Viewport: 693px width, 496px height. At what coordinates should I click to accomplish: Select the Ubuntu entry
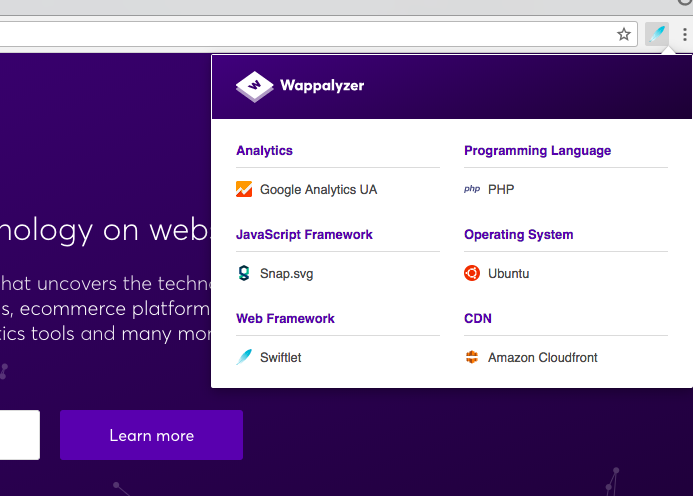tap(508, 274)
